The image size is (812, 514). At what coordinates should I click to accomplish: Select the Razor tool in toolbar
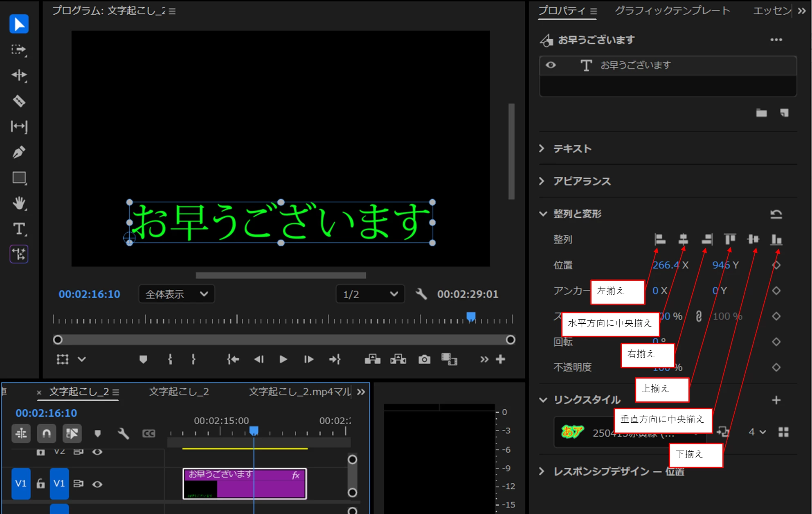point(19,101)
